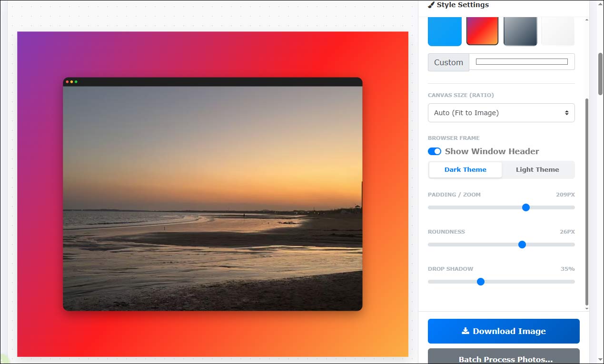
Task: Choose the gray gradient background preset
Action: pyautogui.click(x=520, y=31)
